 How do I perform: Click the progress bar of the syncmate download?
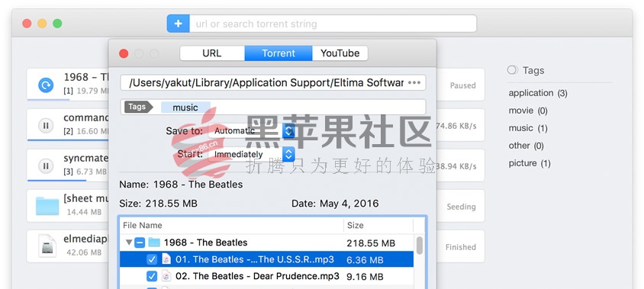[56, 180]
